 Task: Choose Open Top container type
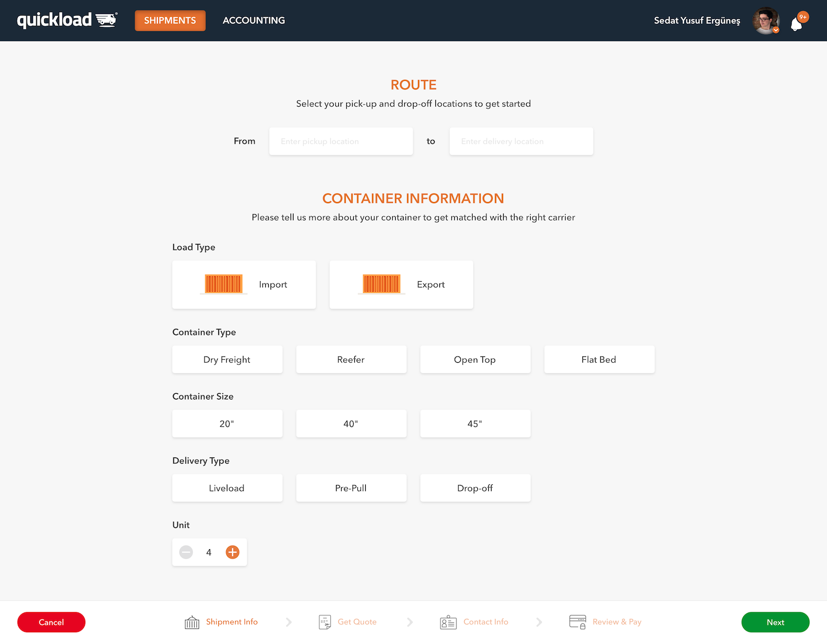tap(476, 359)
